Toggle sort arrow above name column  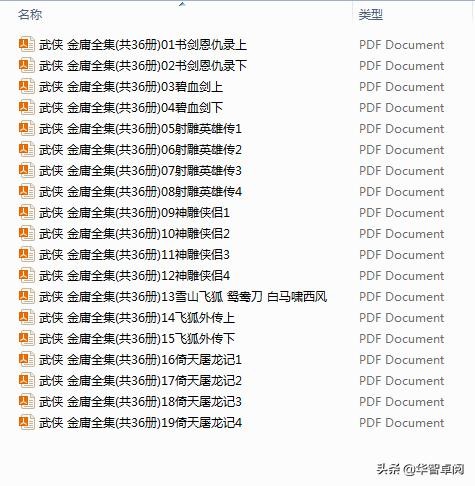coord(182,4)
